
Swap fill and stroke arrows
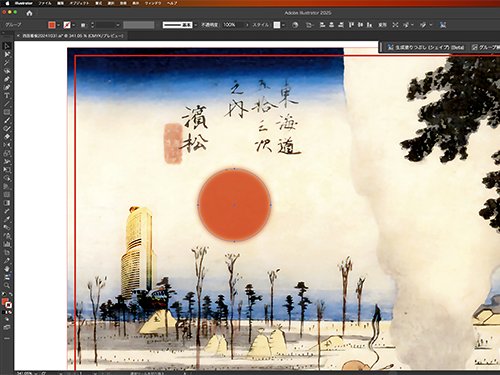10,294
